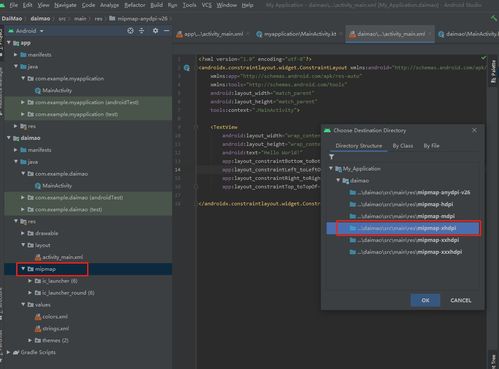Collapse the mipmap folder in project tree
The image size is (499, 369).
[x=23, y=269]
